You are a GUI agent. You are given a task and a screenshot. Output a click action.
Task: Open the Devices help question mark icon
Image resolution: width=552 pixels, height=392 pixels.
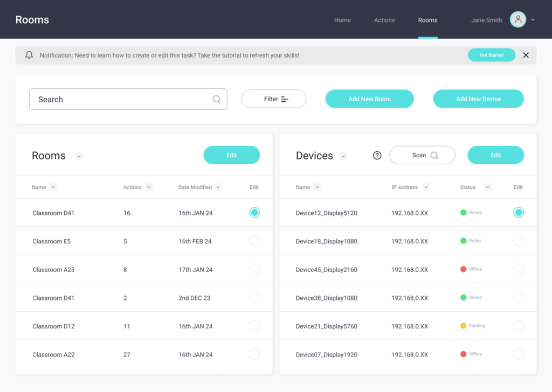(377, 156)
